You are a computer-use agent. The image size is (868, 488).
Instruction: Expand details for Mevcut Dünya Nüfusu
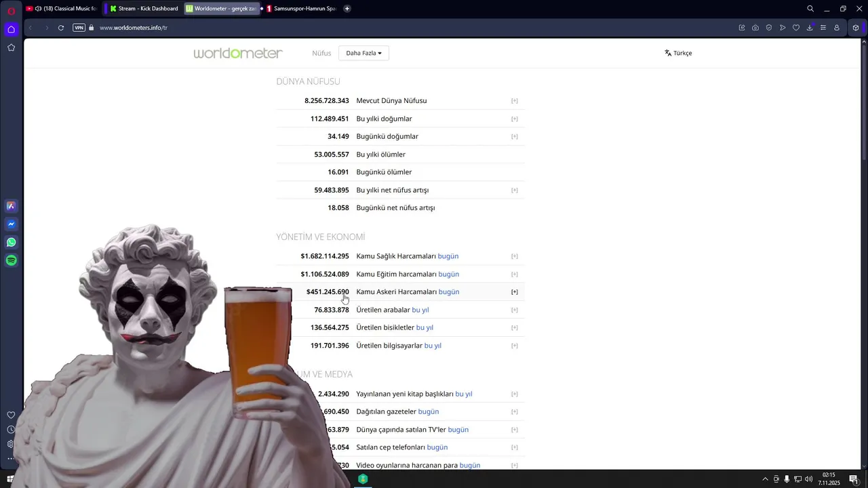[x=515, y=101]
